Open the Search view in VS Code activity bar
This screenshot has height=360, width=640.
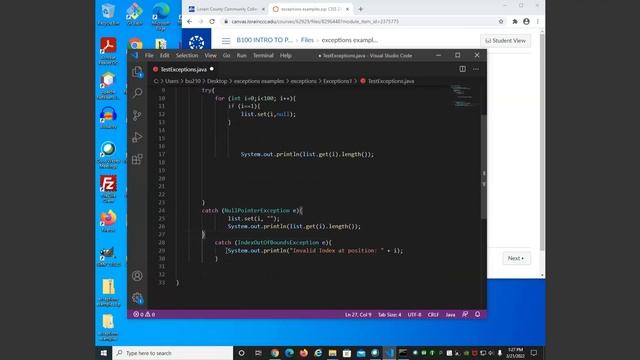137,93
